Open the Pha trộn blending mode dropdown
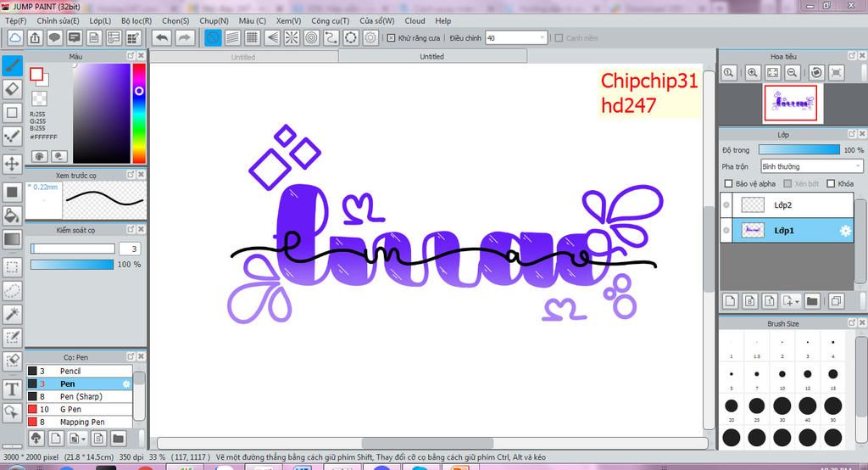Viewport: 868px width, 470px height. [811, 166]
